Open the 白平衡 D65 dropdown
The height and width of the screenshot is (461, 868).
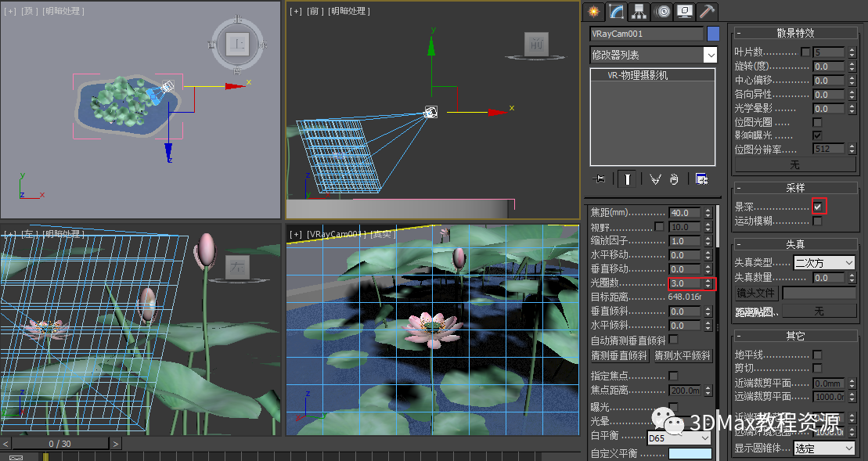[x=679, y=438]
